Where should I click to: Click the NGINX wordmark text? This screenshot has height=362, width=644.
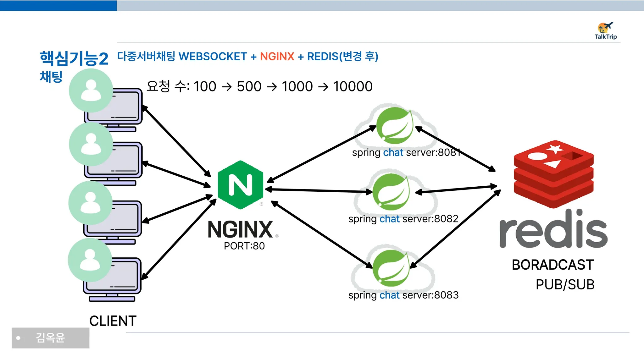pyautogui.click(x=240, y=230)
